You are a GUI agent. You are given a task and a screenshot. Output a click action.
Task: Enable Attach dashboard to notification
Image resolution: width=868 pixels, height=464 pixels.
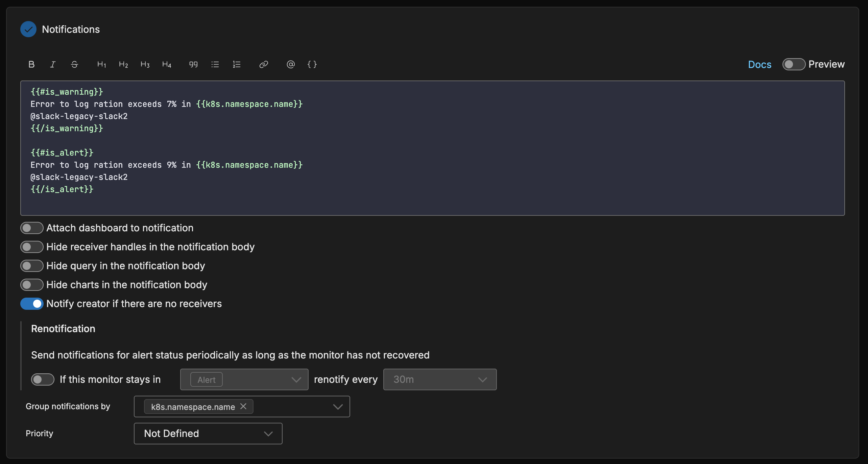(32, 228)
